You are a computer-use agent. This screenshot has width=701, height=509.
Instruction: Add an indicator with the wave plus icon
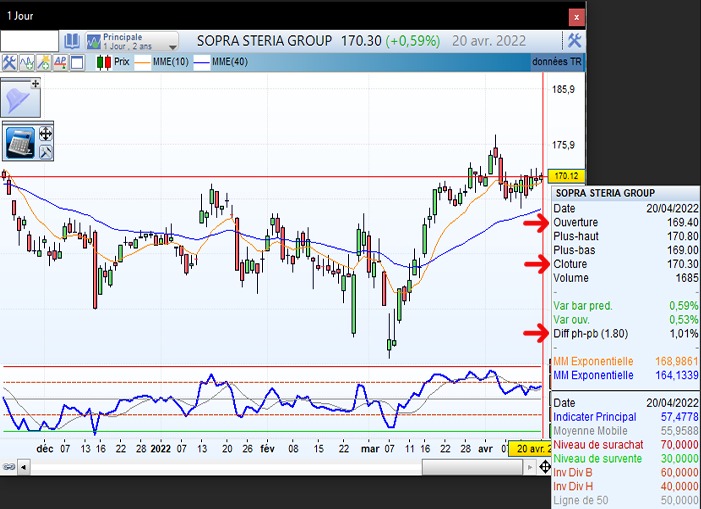[26, 62]
